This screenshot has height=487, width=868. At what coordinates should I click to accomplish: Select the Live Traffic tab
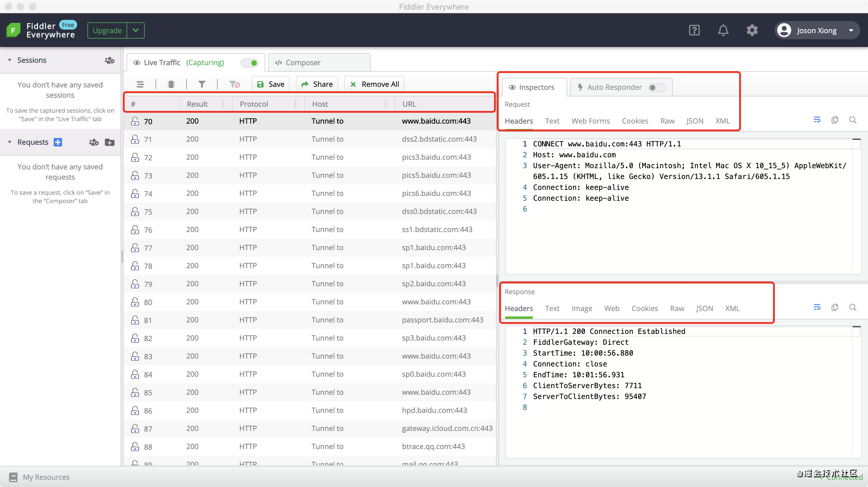(x=195, y=63)
